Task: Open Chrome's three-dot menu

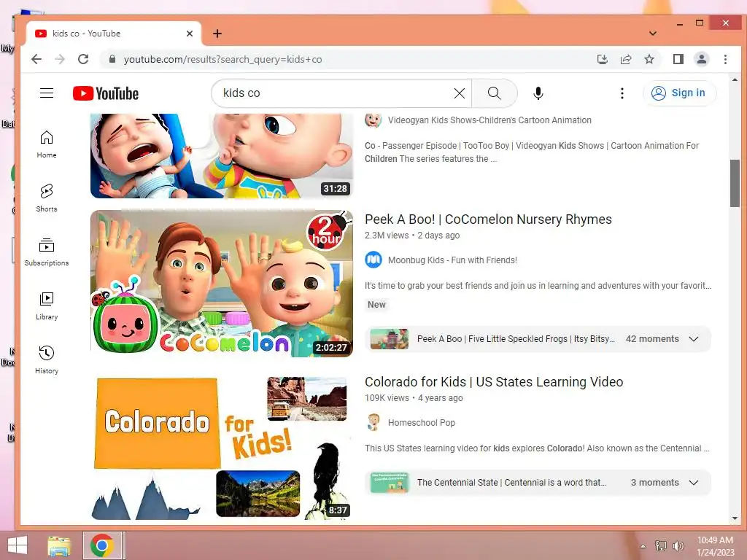Action: 725,59
